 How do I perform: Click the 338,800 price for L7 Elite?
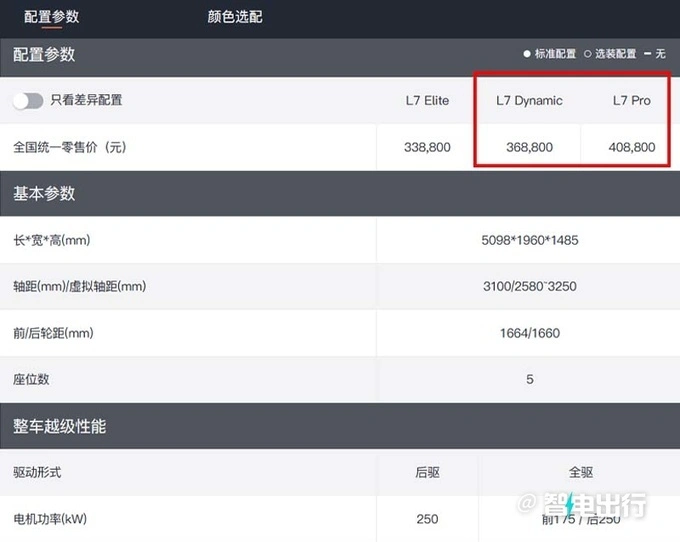click(x=427, y=147)
